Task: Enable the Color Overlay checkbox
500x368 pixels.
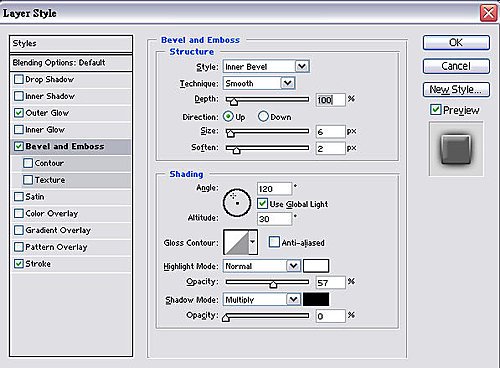Action: (x=19, y=213)
